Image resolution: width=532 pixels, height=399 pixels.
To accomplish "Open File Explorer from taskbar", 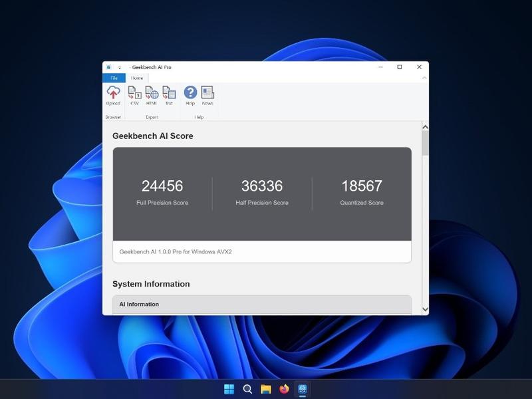I will [266, 389].
